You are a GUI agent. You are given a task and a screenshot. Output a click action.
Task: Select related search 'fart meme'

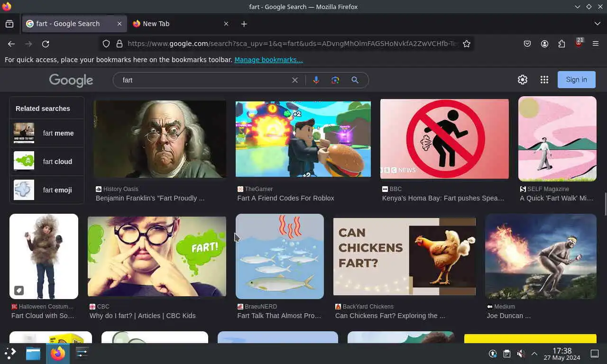(x=47, y=133)
